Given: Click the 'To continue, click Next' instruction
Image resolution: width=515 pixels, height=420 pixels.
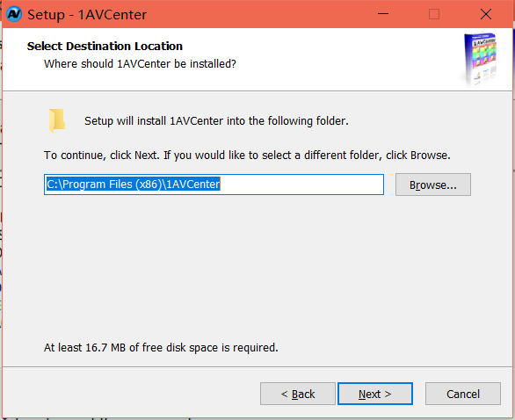Looking at the screenshot, I should click(247, 155).
